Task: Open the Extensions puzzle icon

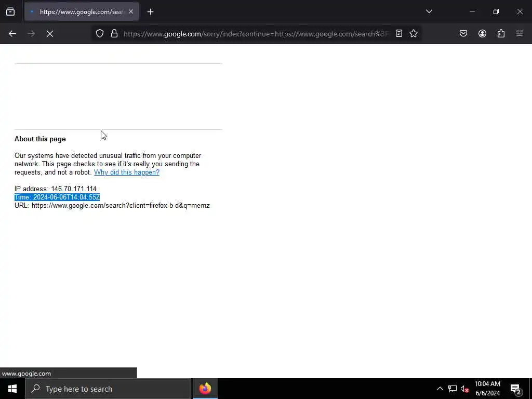Action: tap(501, 34)
